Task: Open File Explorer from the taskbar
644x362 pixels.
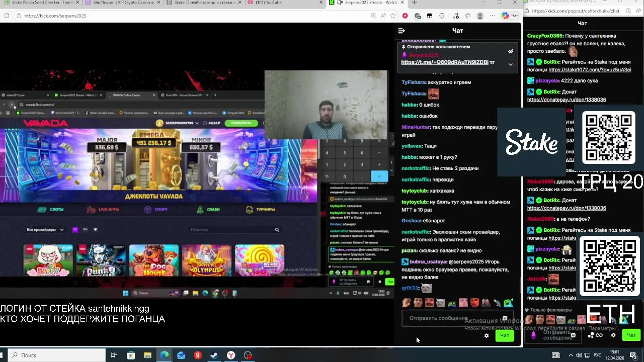Action: click(x=147, y=355)
